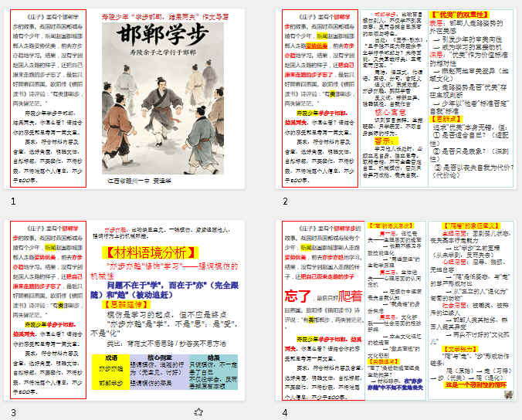Click slide number label 3
This screenshot has height=420, width=522.
(x=13, y=413)
